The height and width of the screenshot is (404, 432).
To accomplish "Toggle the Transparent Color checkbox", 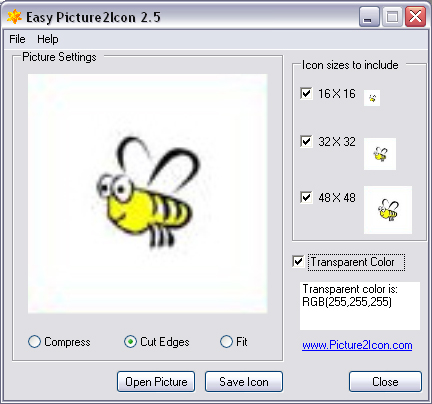I will [298, 262].
